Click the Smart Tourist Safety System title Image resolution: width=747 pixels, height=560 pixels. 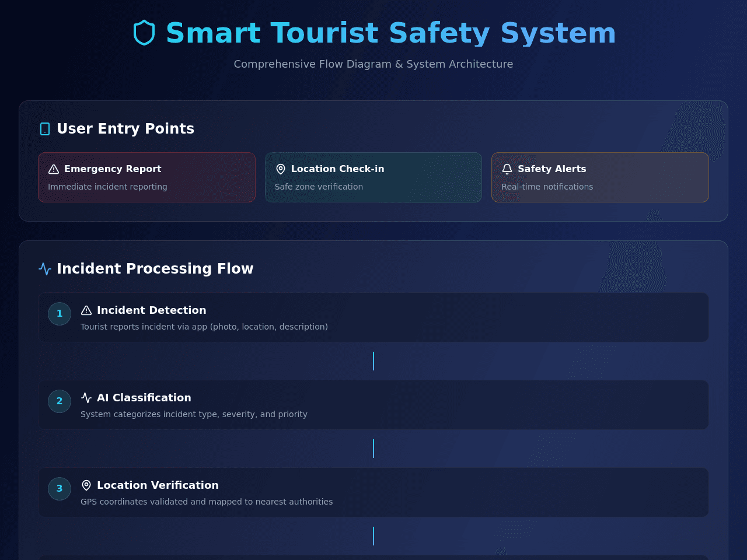391,33
